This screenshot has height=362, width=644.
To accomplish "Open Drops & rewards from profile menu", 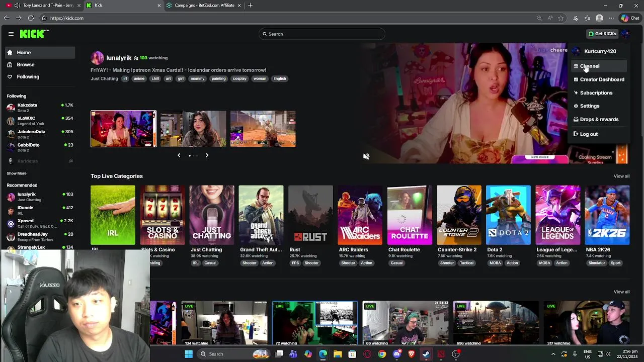I will [x=598, y=120].
